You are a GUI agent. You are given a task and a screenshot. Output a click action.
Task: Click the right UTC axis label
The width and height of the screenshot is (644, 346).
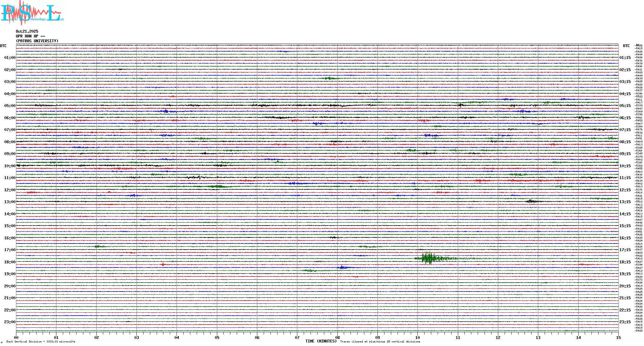click(626, 46)
